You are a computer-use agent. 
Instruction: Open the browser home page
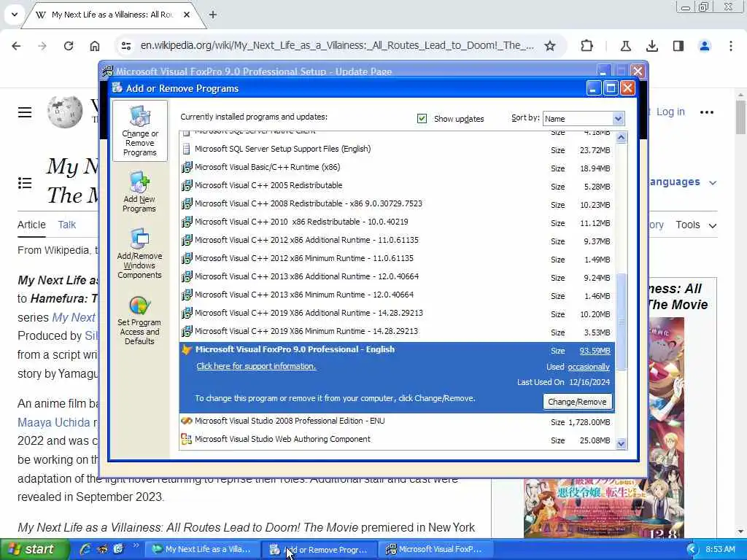click(x=95, y=46)
